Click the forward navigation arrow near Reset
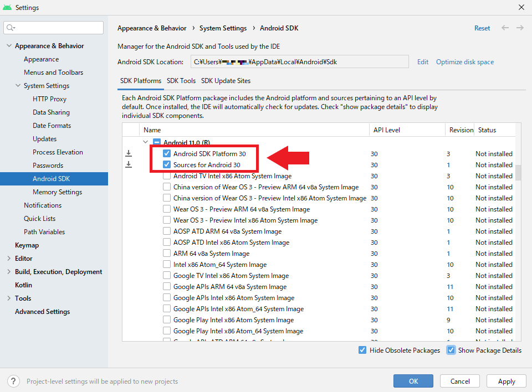Screen dimensions: 532x392 pos(519,28)
